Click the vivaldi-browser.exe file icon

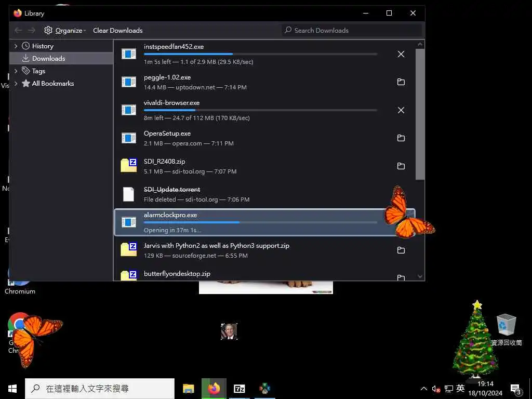click(x=129, y=110)
